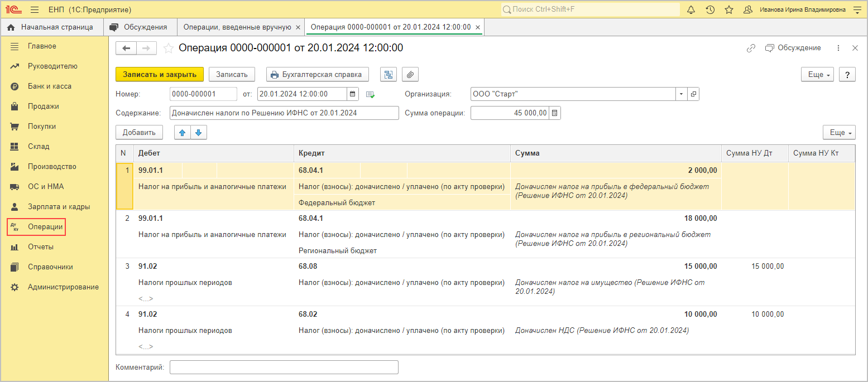Move row down with blue arrow
868x382 pixels.
199,133
